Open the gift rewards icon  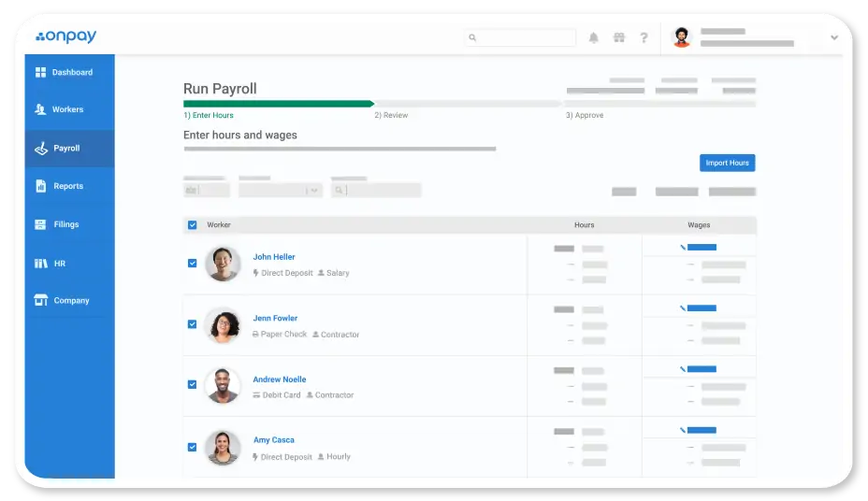(x=618, y=38)
